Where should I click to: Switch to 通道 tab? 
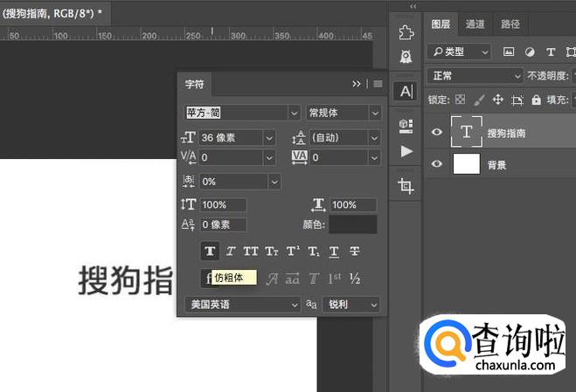tap(475, 24)
